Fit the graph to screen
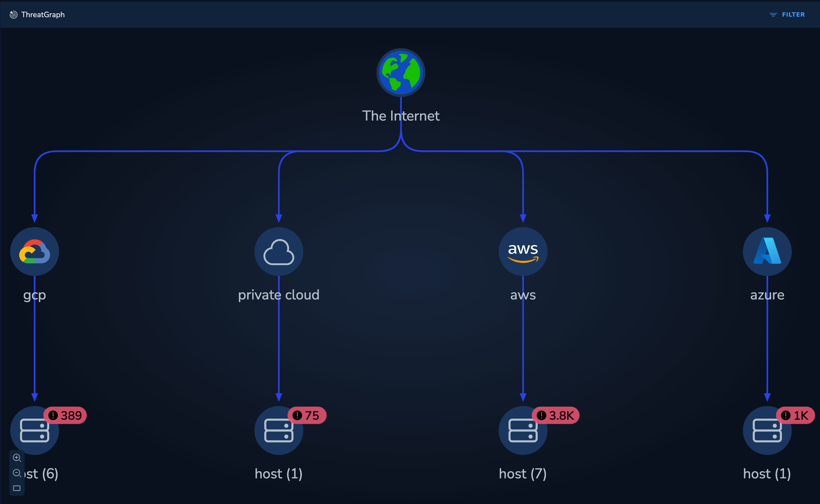820x504 pixels. 17,488
